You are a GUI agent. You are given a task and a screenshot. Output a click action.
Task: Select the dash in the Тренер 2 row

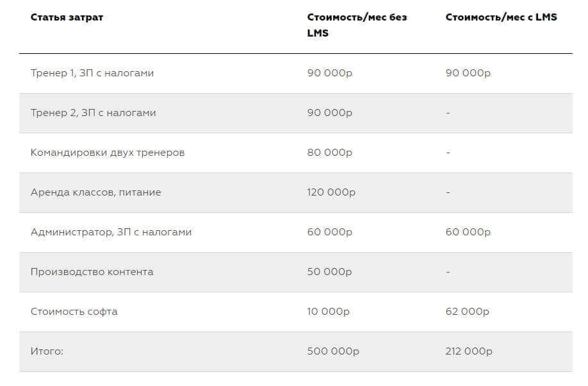pyautogui.click(x=448, y=113)
